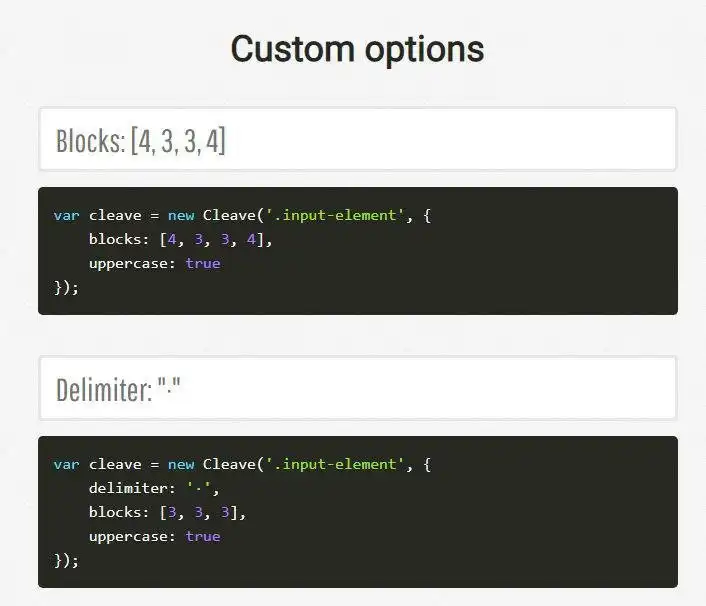Click the 'blocks: [4, 3, 3, 4]' code line
Screen dimensions: 706x606
[x=180, y=240]
